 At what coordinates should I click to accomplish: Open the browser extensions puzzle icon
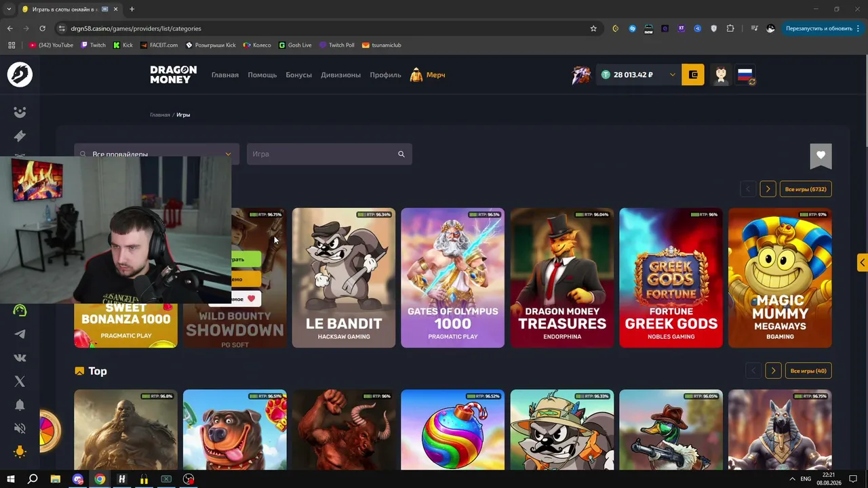[x=730, y=28]
